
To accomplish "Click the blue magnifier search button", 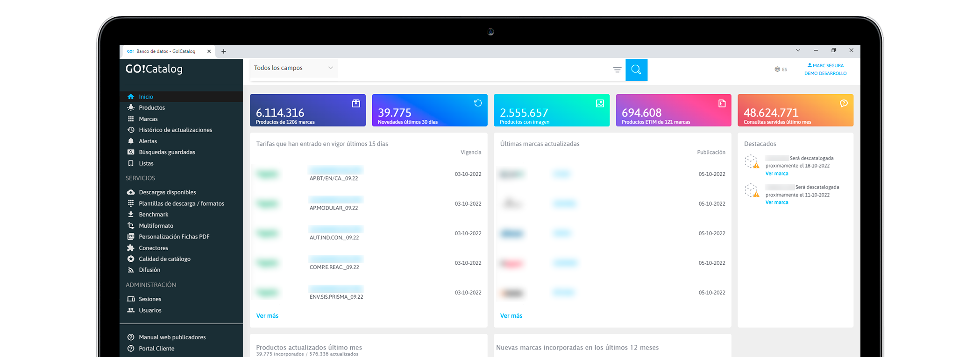I will 636,70.
